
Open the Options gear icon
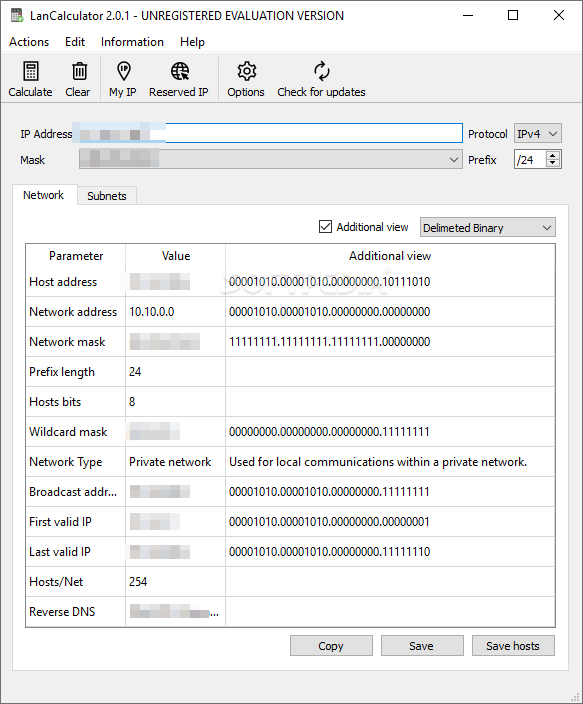pos(247,71)
